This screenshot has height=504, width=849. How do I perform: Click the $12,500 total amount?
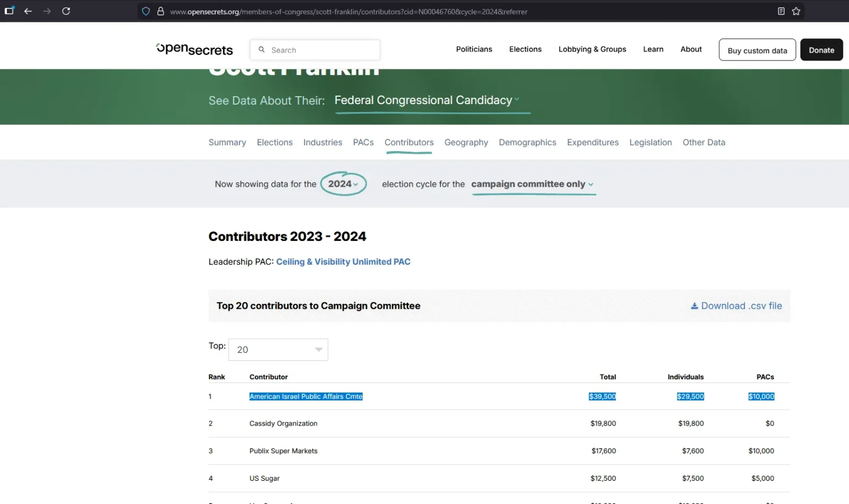[x=603, y=479]
